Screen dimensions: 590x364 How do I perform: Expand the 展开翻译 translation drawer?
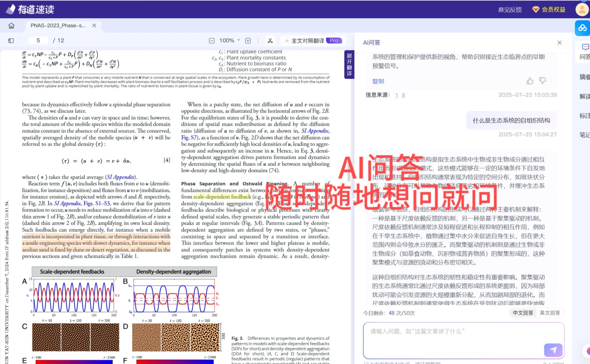349,65
